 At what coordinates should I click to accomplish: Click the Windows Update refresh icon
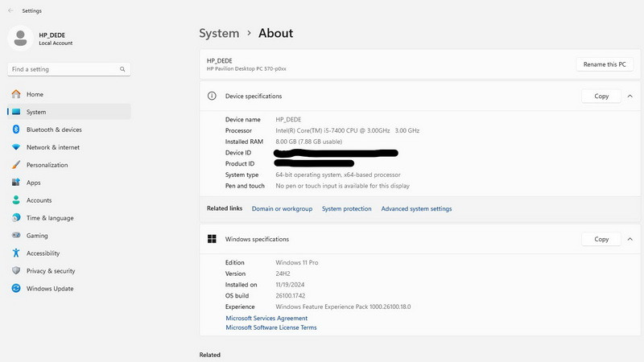tap(16, 288)
